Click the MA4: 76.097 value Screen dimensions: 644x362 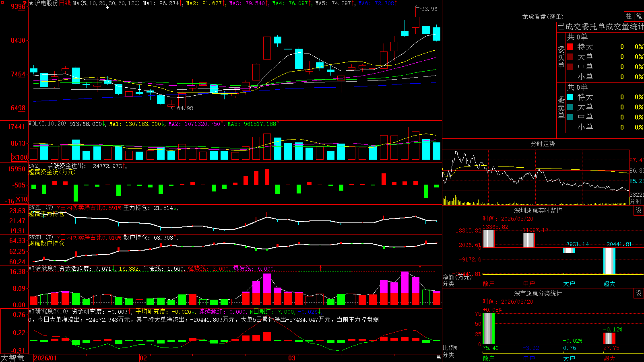(290, 3)
